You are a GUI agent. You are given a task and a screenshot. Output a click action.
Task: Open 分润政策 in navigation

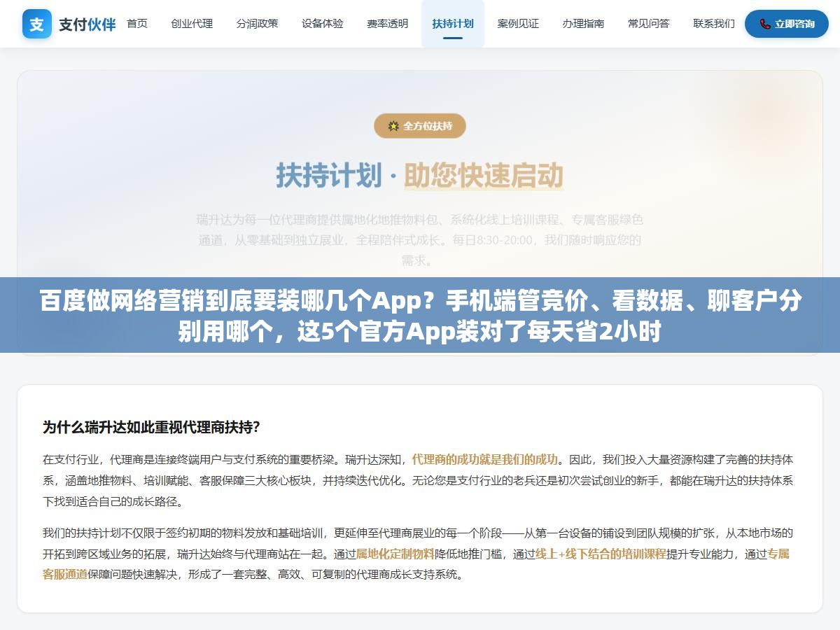tap(257, 24)
